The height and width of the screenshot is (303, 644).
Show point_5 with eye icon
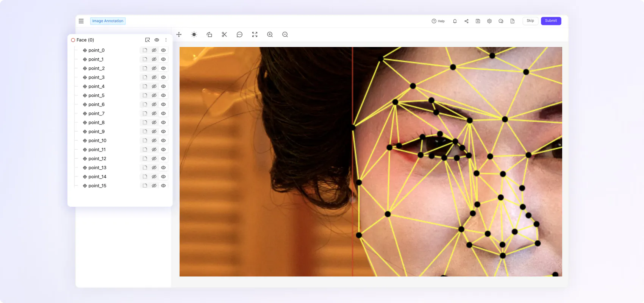pos(163,95)
